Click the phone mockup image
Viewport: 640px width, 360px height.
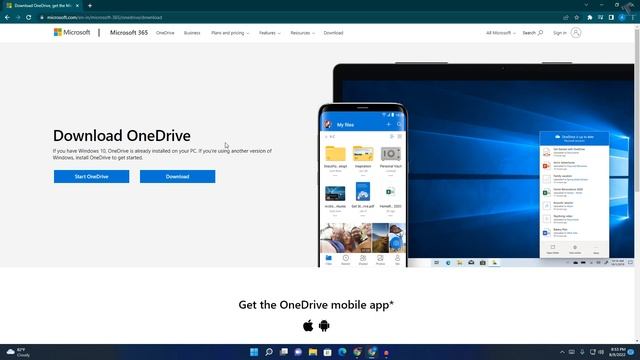(x=362, y=185)
